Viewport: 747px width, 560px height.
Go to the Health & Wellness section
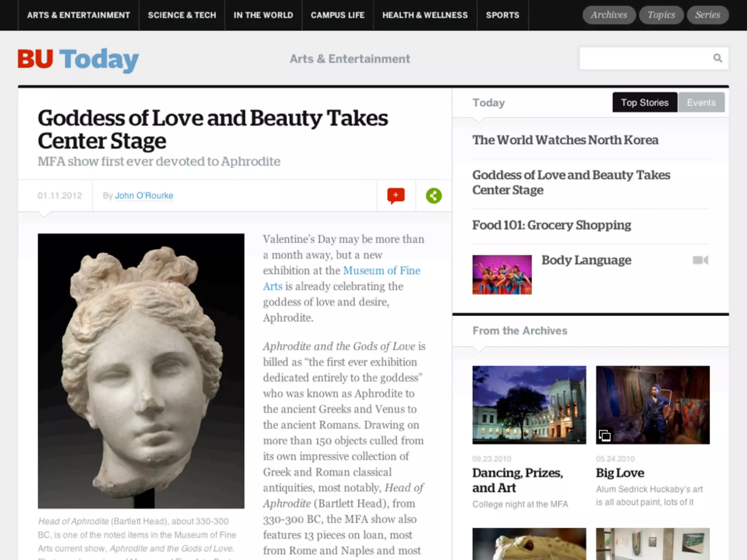tap(425, 15)
